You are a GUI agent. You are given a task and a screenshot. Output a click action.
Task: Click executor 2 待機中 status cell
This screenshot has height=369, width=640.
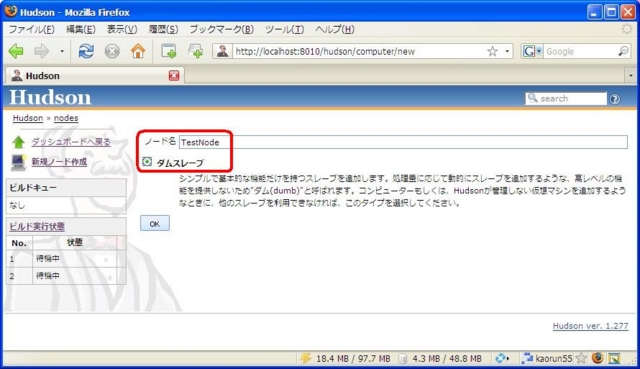(x=74, y=276)
